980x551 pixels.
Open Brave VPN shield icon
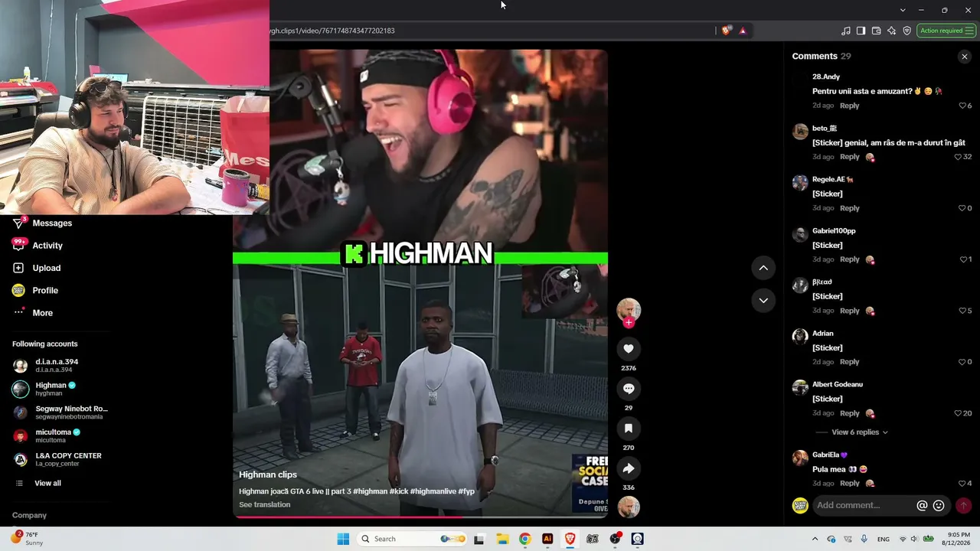[907, 31]
